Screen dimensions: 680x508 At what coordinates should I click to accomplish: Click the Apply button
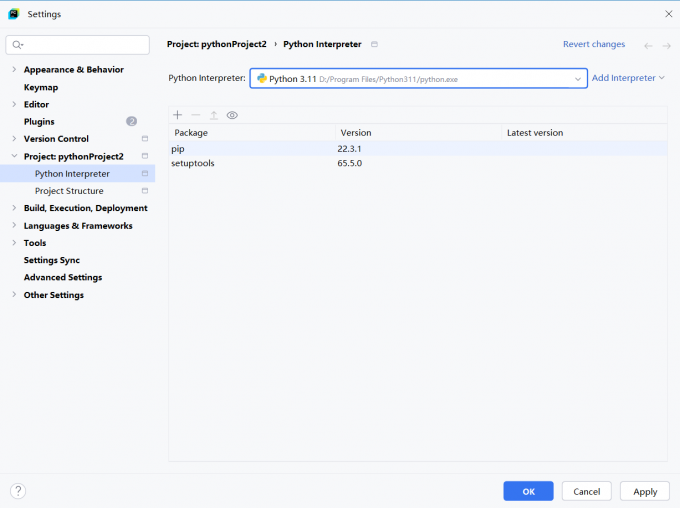coord(645,491)
